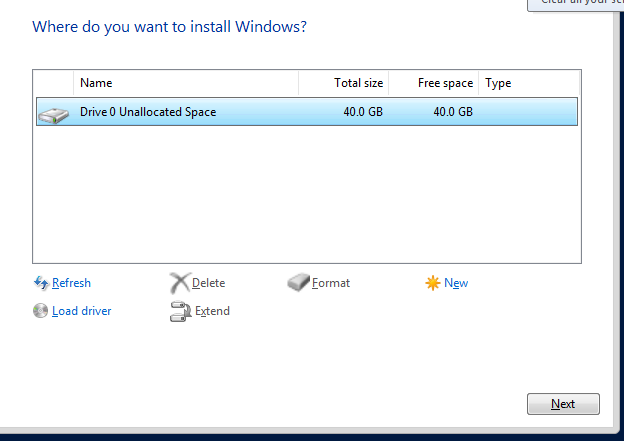
Task: Click the Delete X icon
Action: click(180, 283)
